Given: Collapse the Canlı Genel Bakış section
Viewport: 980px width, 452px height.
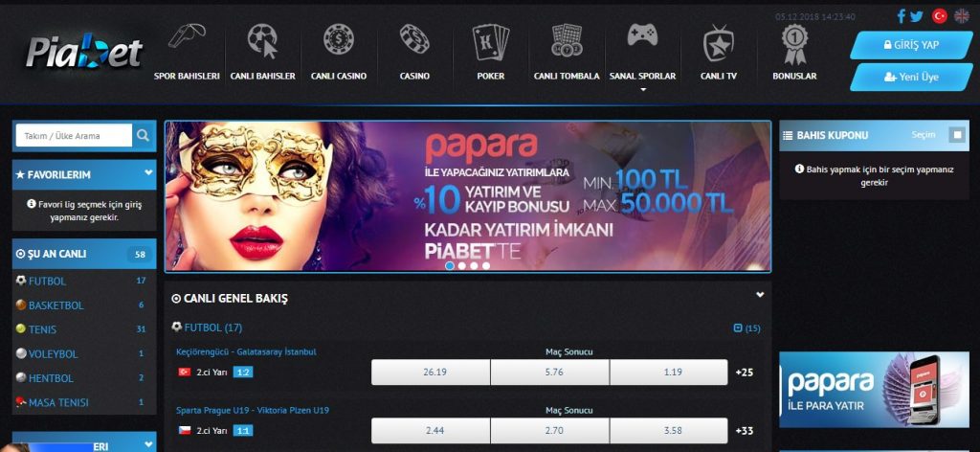Looking at the screenshot, I should (760, 294).
